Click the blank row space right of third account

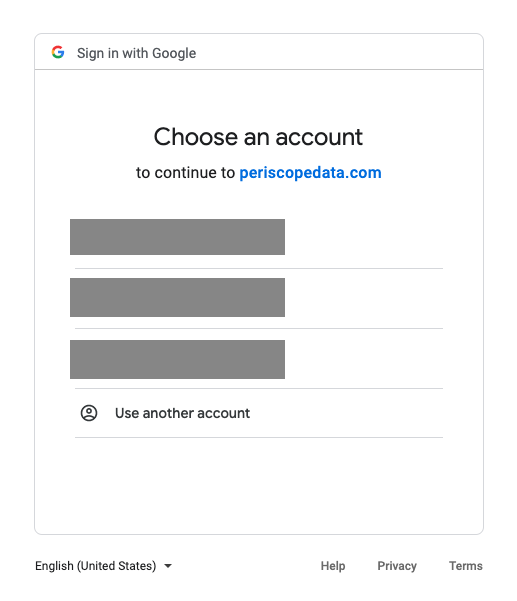(x=364, y=360)
